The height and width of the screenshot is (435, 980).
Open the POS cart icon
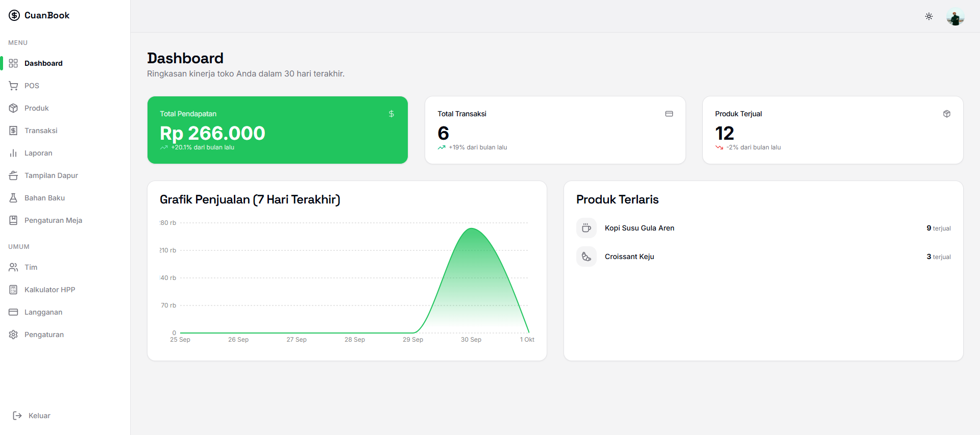click(13, 86)
